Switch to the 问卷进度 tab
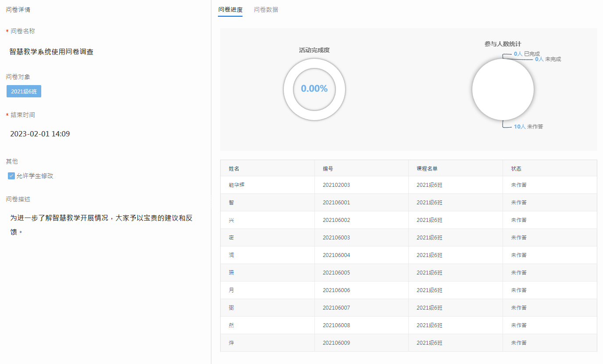This screenshot has width=603, height=364. pos(230,10)
